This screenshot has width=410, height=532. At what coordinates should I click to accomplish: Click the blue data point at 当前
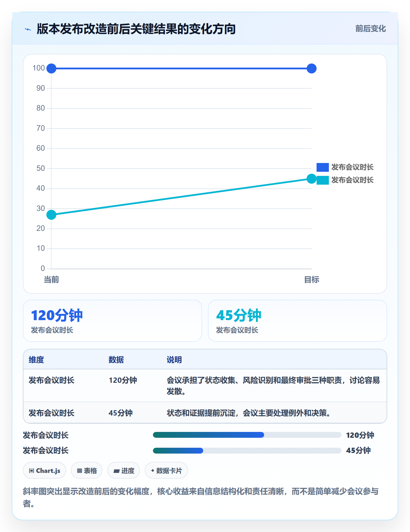[51, 68]
